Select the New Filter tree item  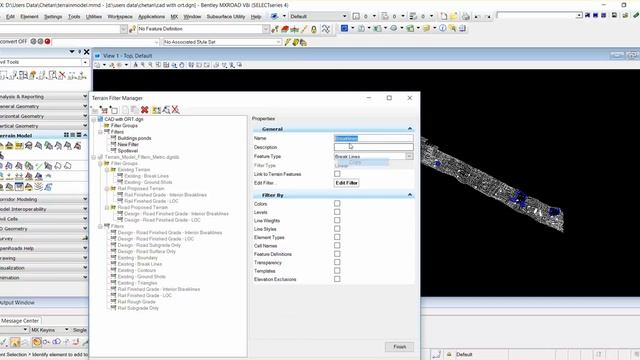(x=128, y=144)
